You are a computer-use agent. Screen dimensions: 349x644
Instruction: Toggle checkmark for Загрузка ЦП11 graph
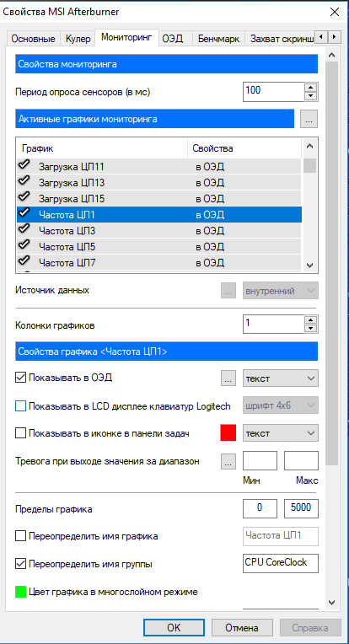click(24, 165)
